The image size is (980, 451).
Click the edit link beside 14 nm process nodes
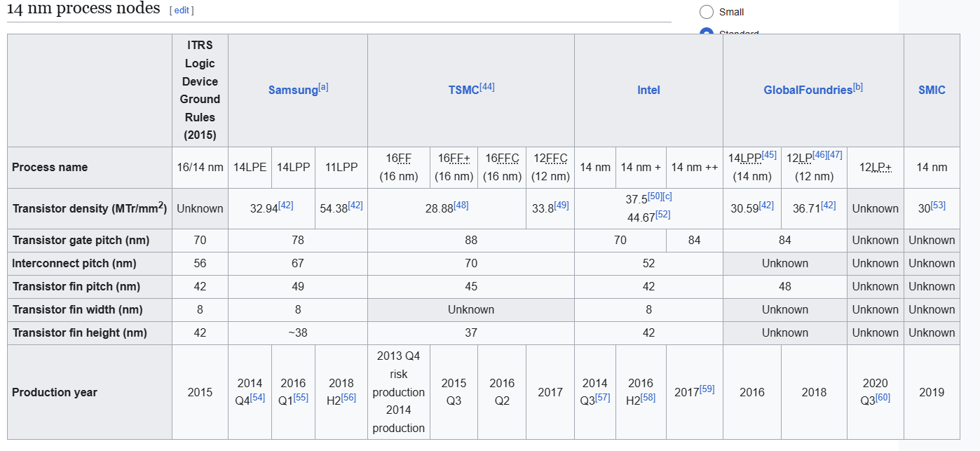182,11
